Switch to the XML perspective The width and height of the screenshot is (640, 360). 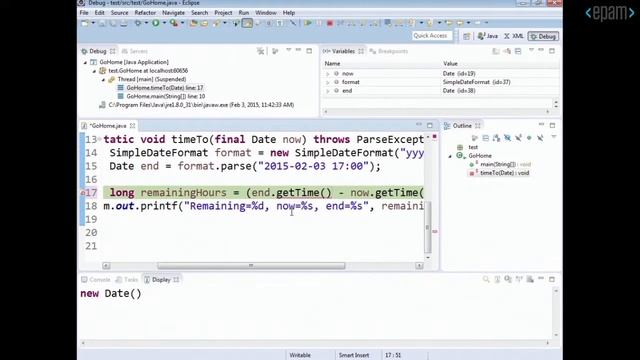[x=514, y=36]
